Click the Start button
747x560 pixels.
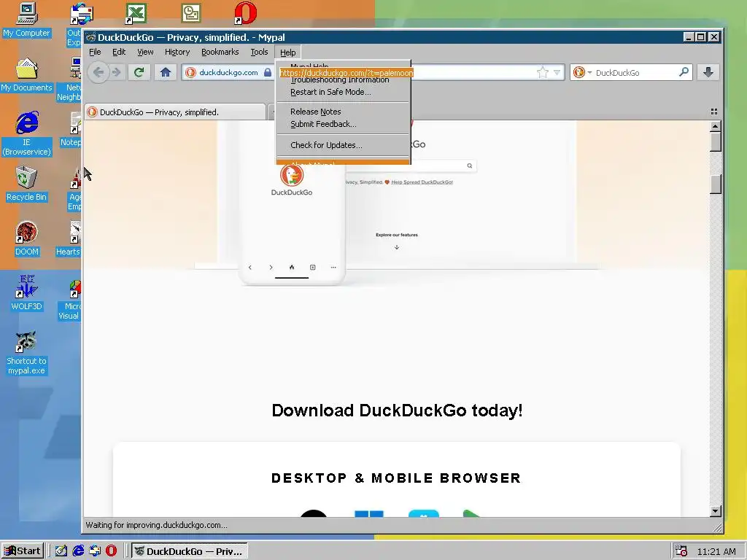click(x=23, y=551)
